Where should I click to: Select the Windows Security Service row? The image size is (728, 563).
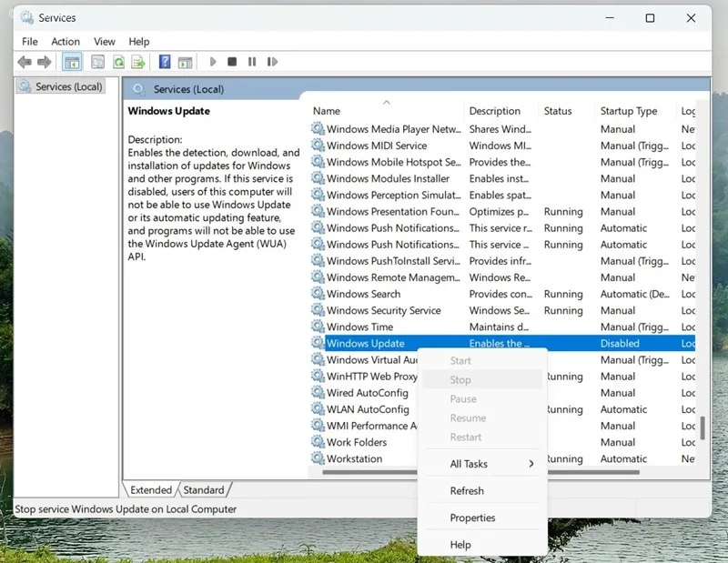(x=503, y=310)
